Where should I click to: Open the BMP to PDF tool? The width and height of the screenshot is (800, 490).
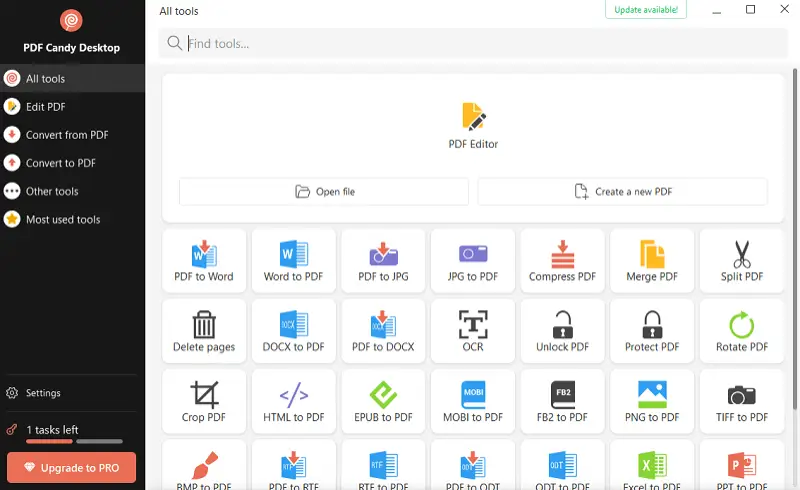[x=204, y=467]
